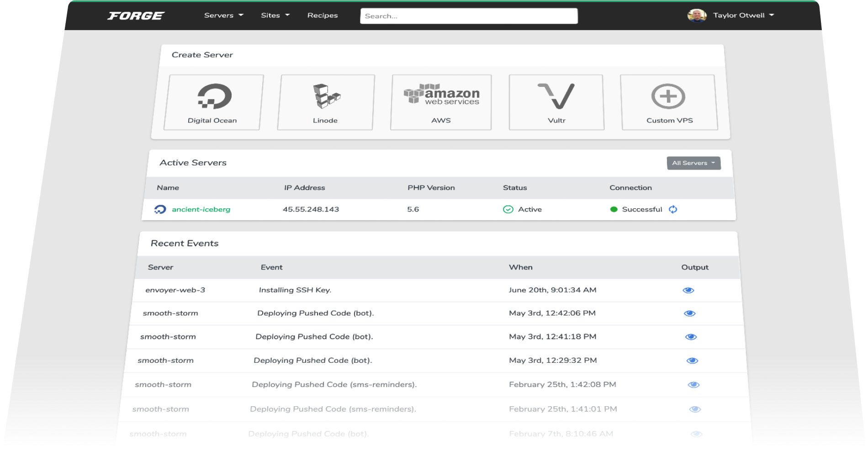The height and width of the screenshot is (467, 868).
Task: Click the Active status checkmark icon
Action: (x=508, y=209)
